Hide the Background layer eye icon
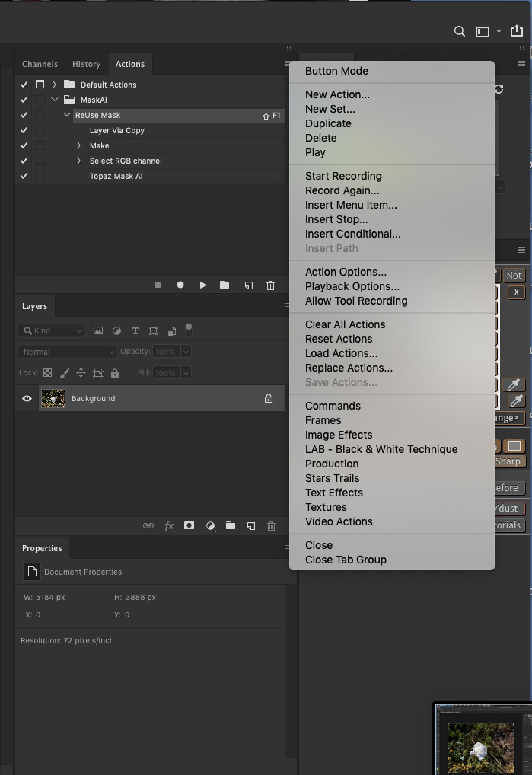This screenshot has height=775, width=532. (27, 399)
